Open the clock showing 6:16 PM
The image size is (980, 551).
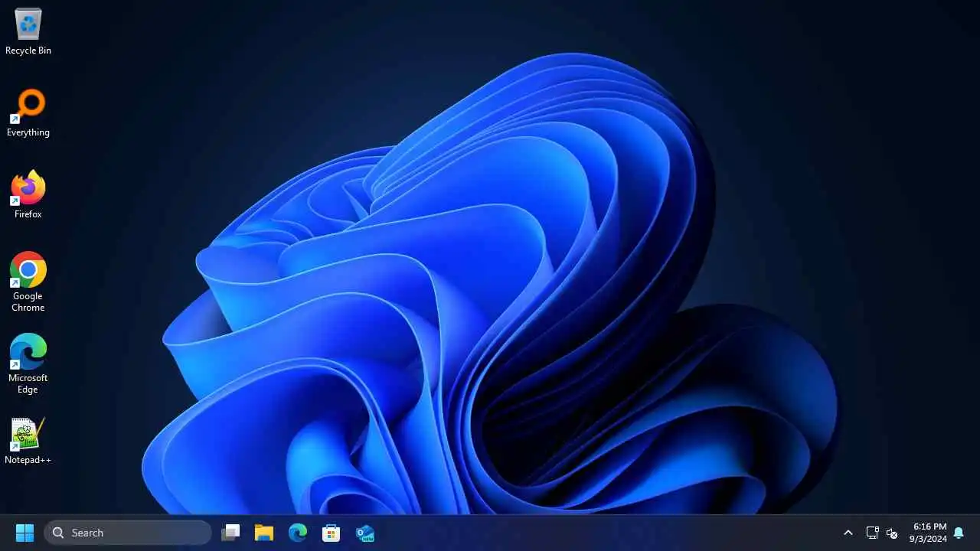click(x=928, y=533)
